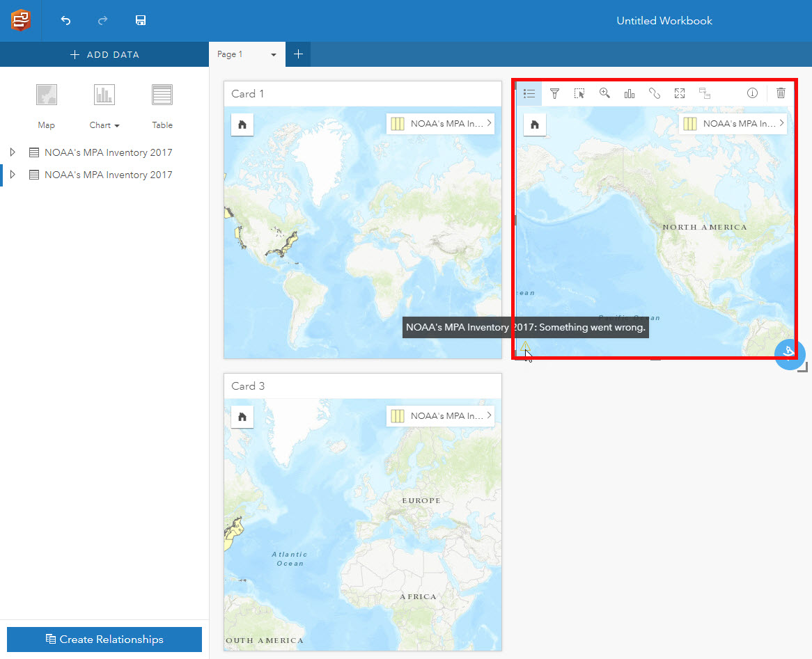Click Card 3 layer symbol swatch
Screen dimensions: 812x659
coord(398,415)
